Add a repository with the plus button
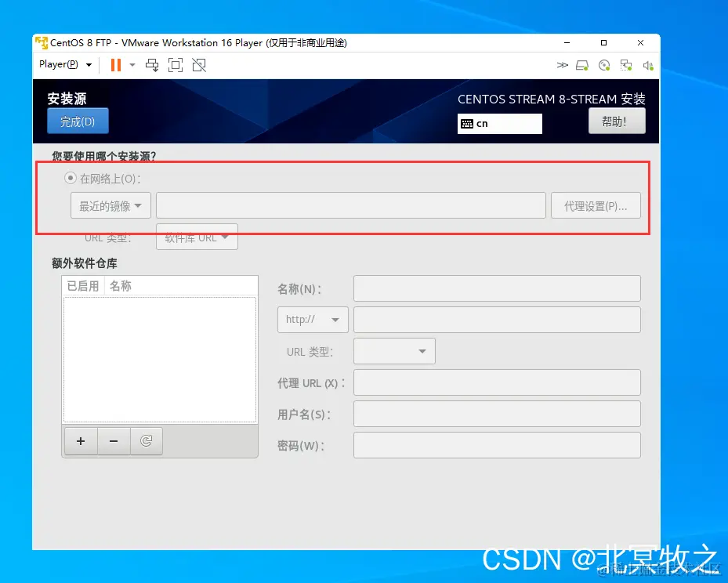This screenshot has height=583, width=728. (x=81, y=441)
